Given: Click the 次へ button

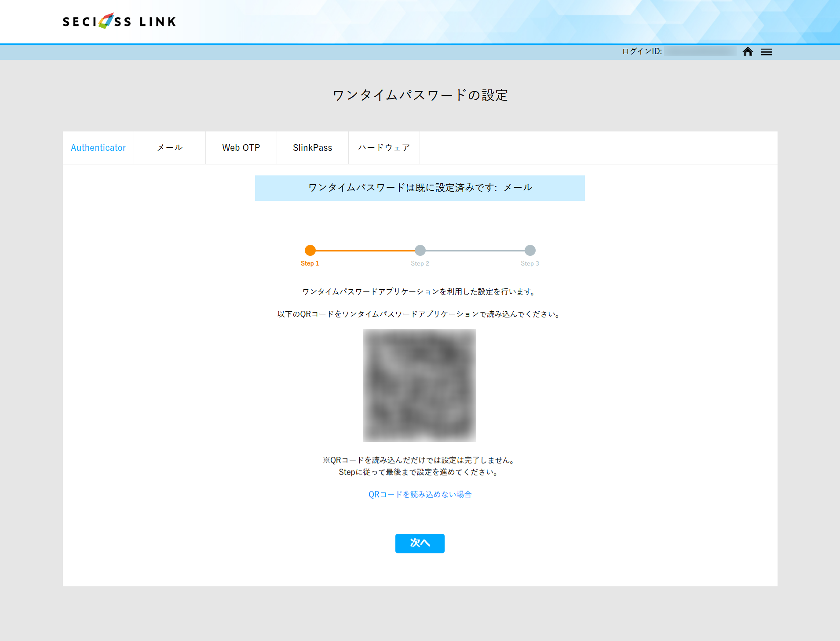Looking at the screenshot, I should [420, 543].
